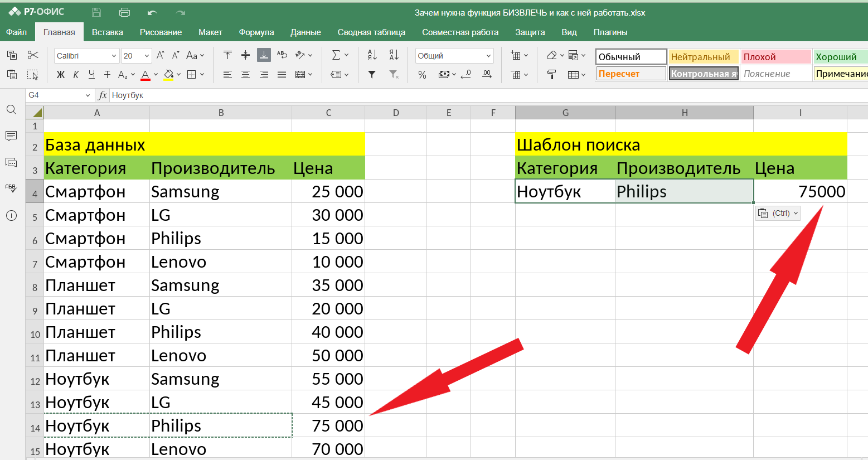The image size is (868, 460).
Task: Click the Cut scissors icon
Action: [x=33, y=55]
